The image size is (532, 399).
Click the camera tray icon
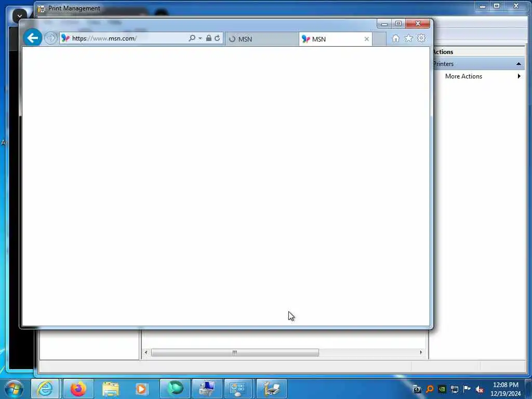click(x=417, y=389)
